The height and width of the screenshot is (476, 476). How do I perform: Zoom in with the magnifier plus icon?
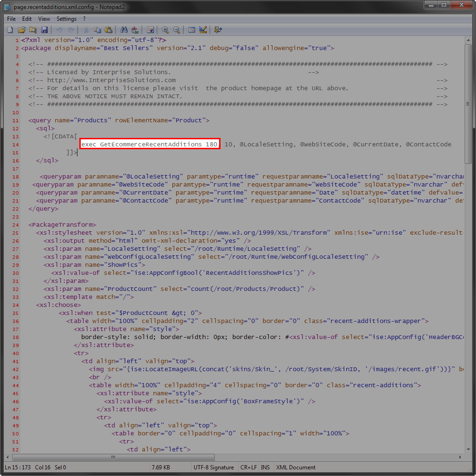tap(165, 30)
